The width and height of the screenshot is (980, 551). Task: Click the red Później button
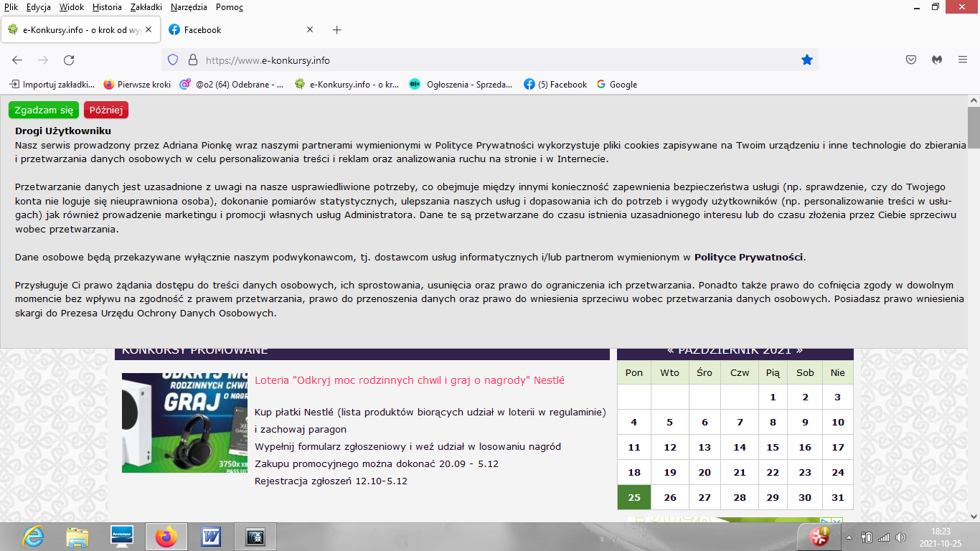coord(106,110)
